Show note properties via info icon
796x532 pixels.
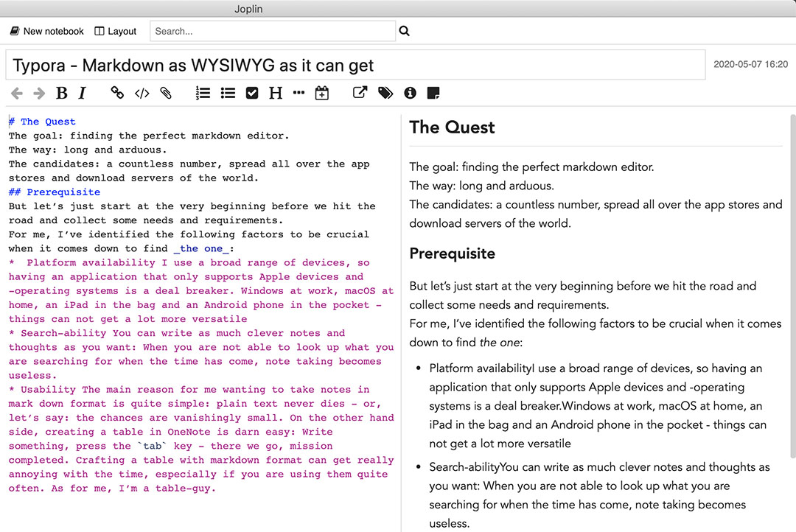pyautogui.click(x=411, y=94)
